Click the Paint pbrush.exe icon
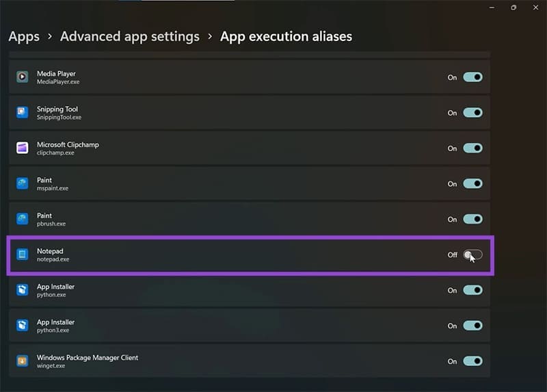The width and height of the screenshot is (547, 392). click(x=22, y=219)
